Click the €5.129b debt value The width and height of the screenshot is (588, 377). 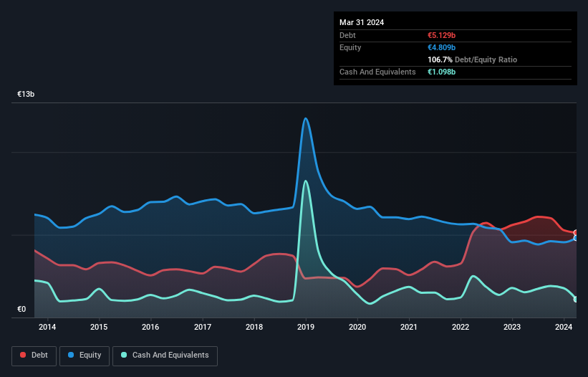[x=441, y=35]
